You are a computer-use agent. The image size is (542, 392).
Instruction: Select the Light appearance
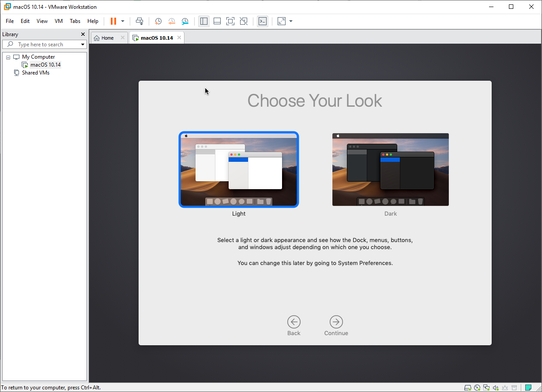239,169
